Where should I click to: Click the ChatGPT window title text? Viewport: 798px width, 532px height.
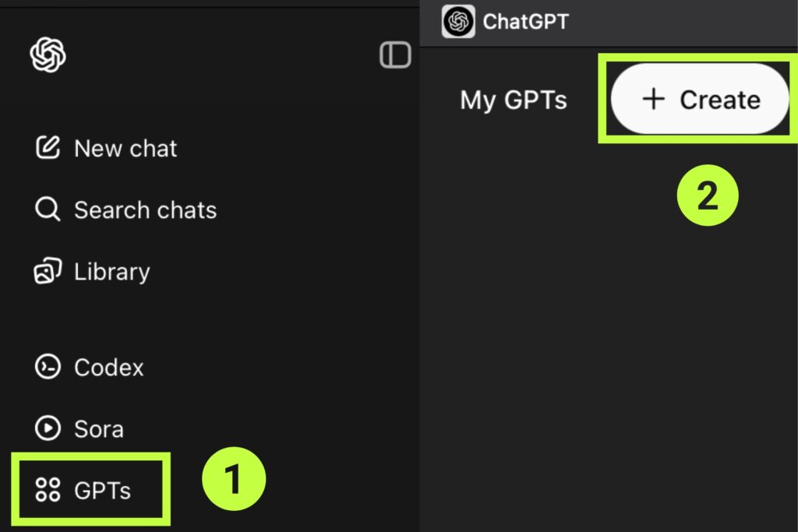526,22
